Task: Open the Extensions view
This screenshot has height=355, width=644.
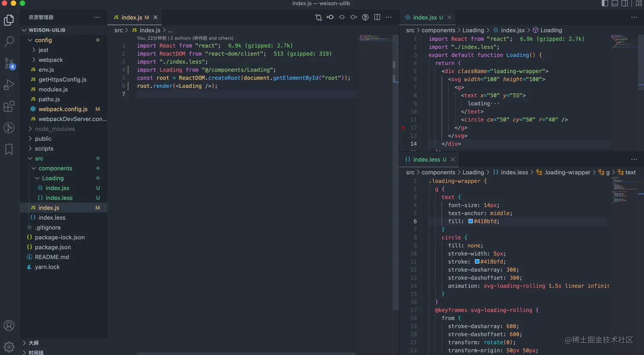Action: 9,106
